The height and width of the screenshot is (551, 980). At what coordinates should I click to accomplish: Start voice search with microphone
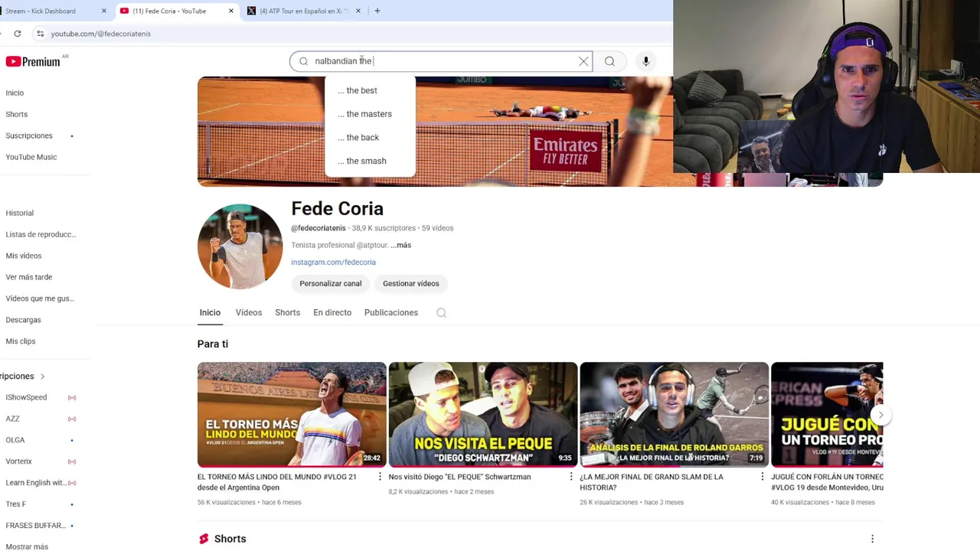click(x=645, y=61)
